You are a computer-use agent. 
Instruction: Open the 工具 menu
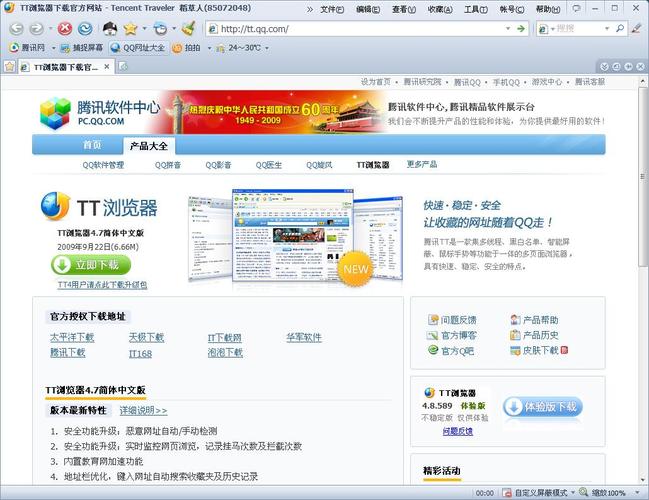click(476, 9)
